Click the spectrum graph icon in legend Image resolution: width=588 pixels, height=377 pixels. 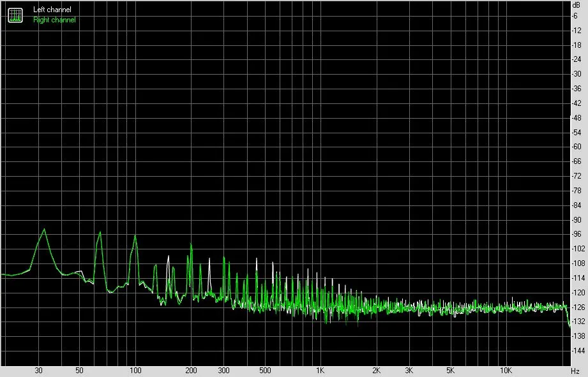[15, 15]
